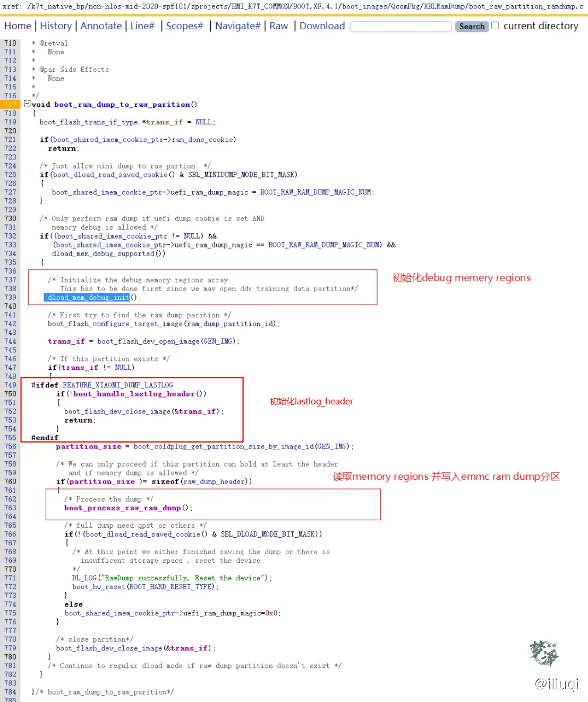
Task: Open boot_process_raw_ram_dump function definition
Action: pyautogui.click(x=122, y=508)
